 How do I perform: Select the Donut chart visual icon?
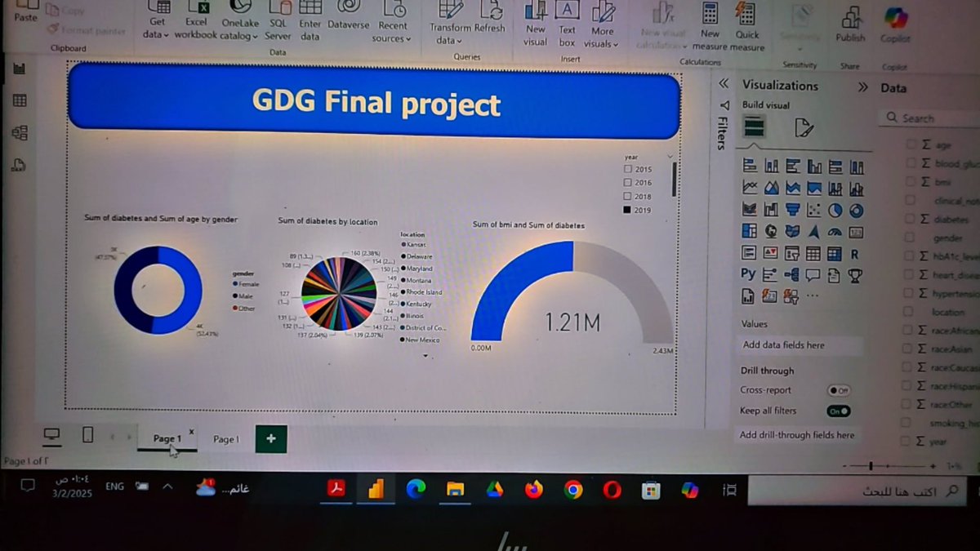857,210
